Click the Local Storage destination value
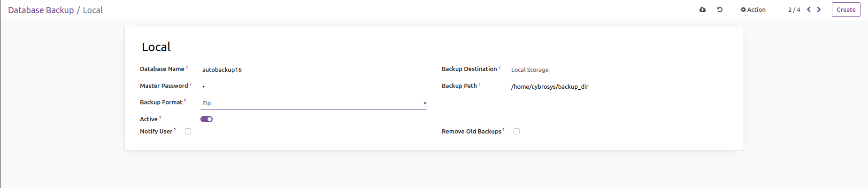868x188 pixels. [x=530, y=70]
